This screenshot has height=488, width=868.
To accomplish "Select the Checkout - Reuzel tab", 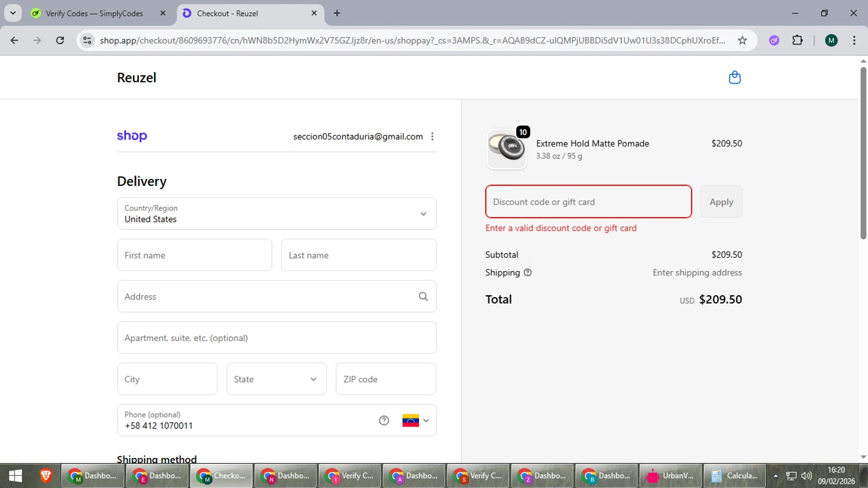I will [x=250, y=13].
